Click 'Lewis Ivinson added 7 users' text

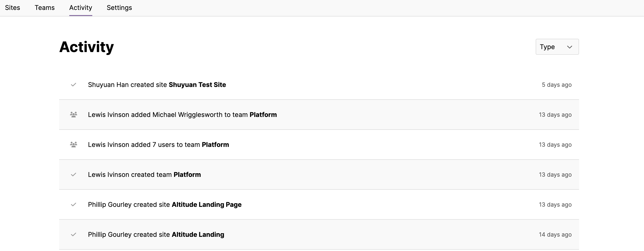coord(132,145)
